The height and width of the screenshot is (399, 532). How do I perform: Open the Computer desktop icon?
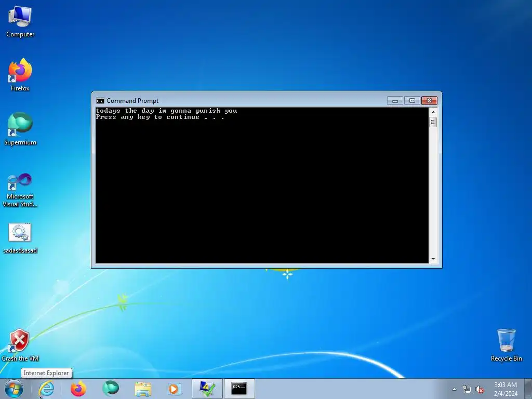point(20,22)
